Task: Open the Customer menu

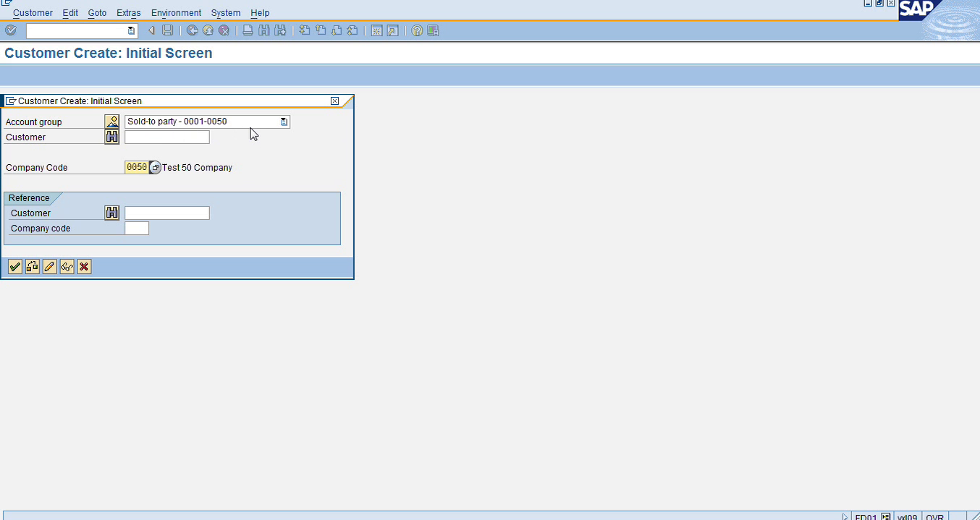Action: click(33, 12)
